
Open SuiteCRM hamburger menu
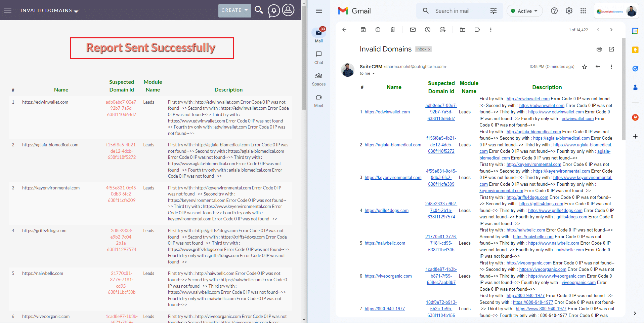[x=8, y=10]
